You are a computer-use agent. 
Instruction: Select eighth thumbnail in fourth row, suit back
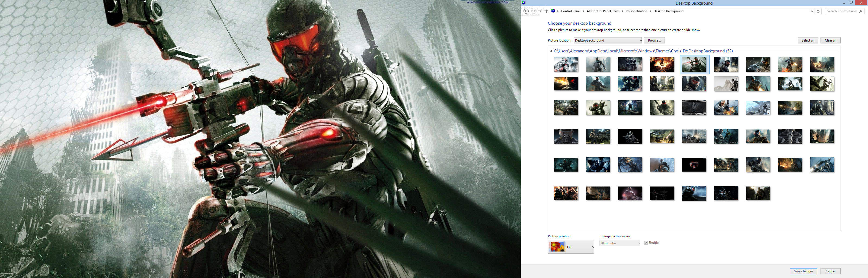coord(790,136)
